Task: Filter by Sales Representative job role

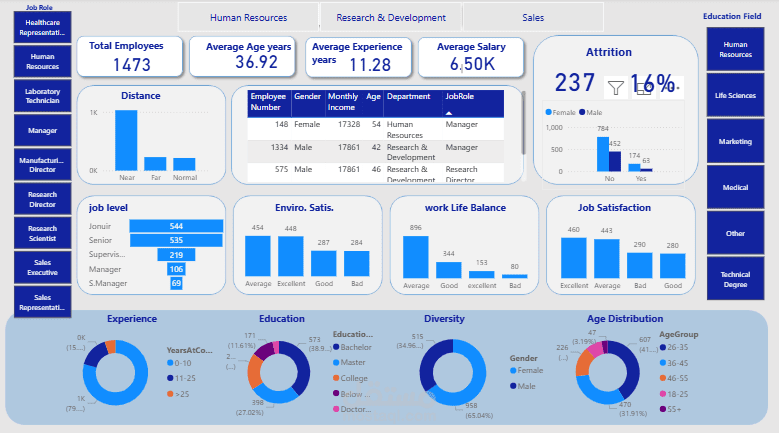Action: (43, 302)
